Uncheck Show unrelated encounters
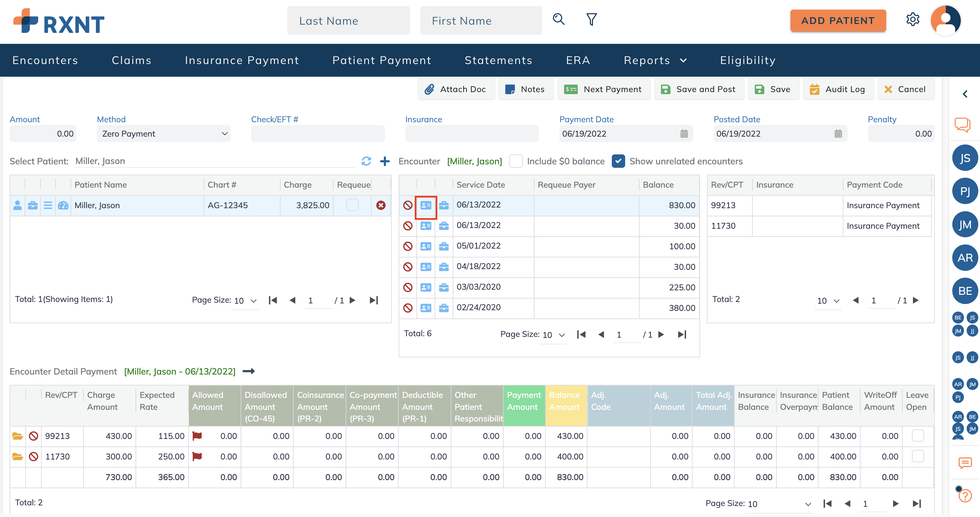This screenshot has width=980, height=517. point(618,161)
